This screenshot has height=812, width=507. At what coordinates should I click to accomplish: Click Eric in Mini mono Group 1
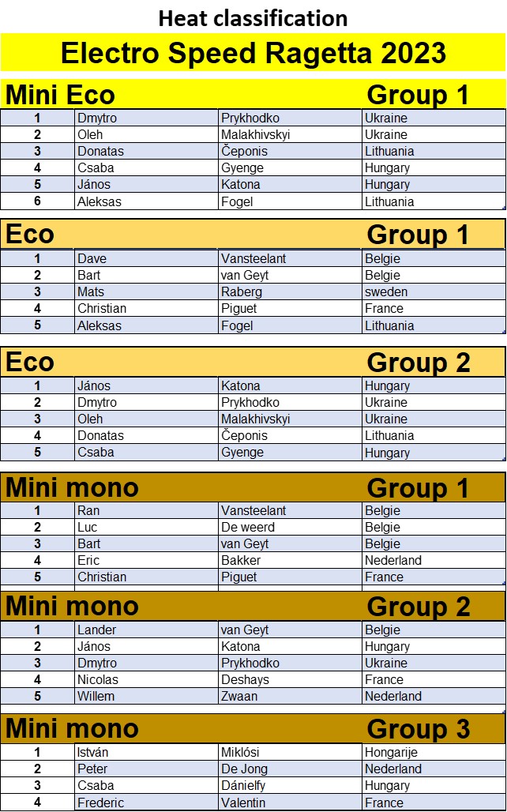click(147, 560)
